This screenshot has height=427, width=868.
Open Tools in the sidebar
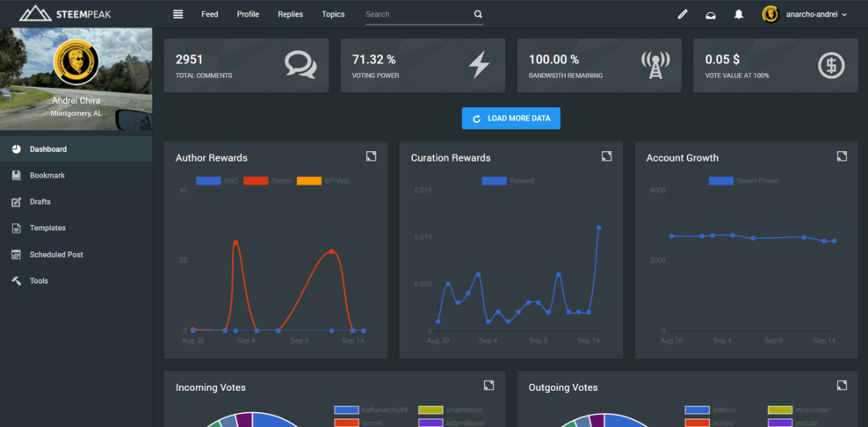coord(76,281)
